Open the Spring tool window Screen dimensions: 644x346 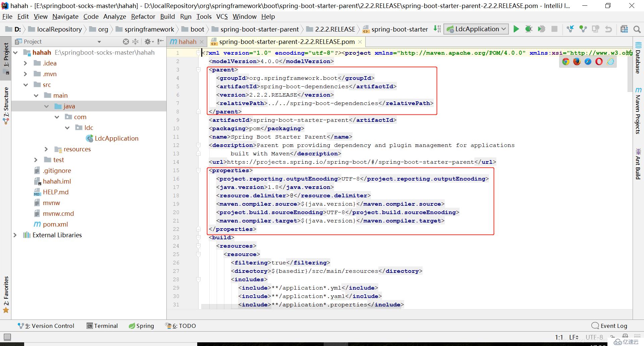pos(141,326)
